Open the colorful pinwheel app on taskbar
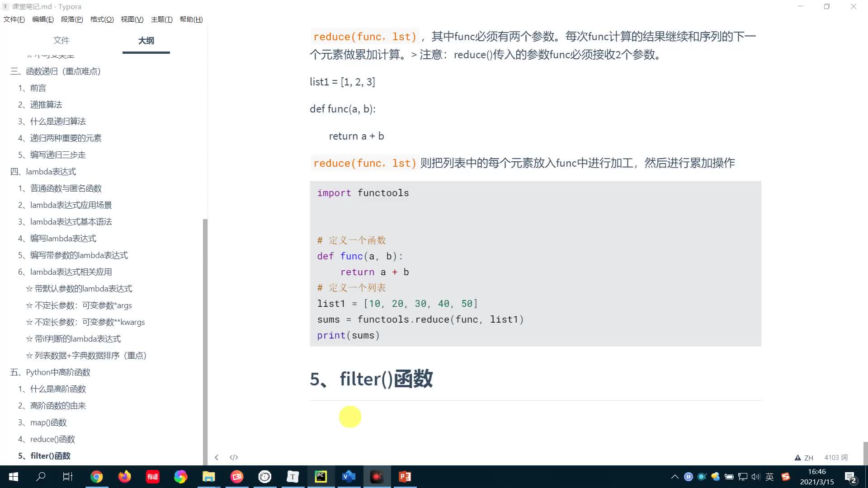Screen dimensions: 868x488 pyautogui.click(x=180, y=477)
